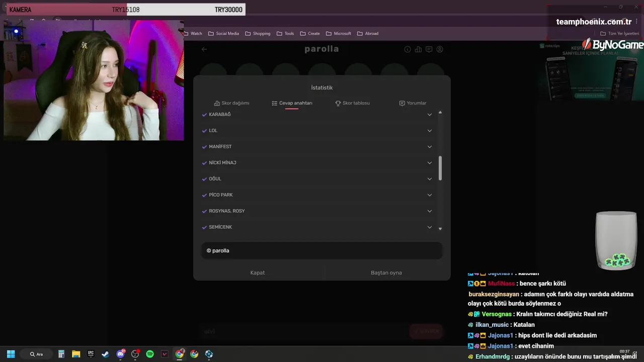Open Steam from the taskbar

click(x=105, y=354)
